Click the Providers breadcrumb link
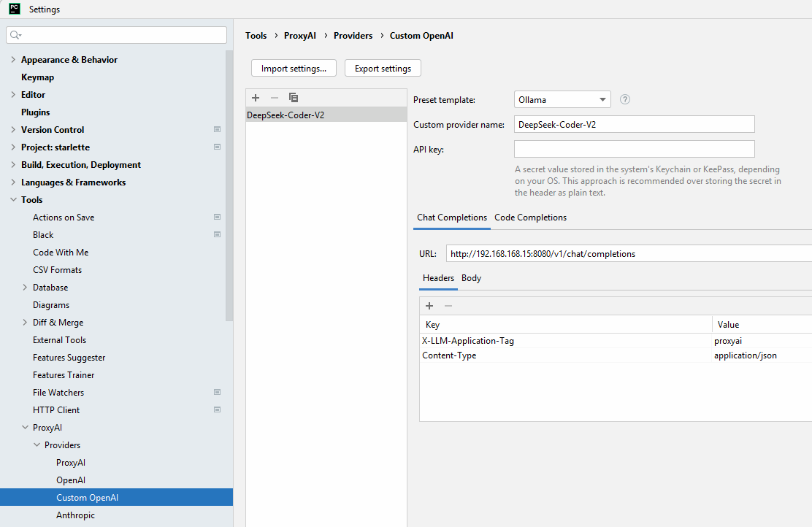Viewport: 812px width, 527px height. click(353, 36)
